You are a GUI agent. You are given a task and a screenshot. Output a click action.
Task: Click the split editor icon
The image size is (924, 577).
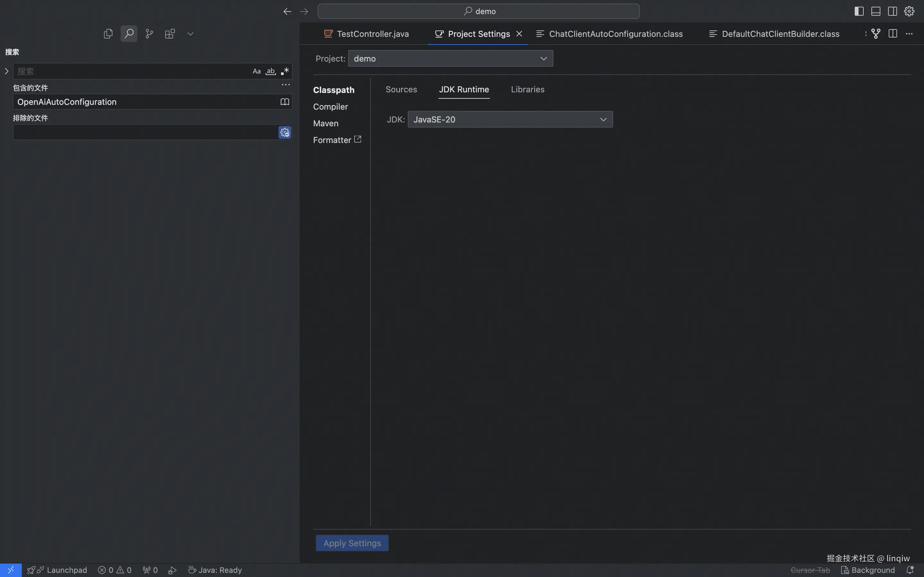(x=893, y=34)
